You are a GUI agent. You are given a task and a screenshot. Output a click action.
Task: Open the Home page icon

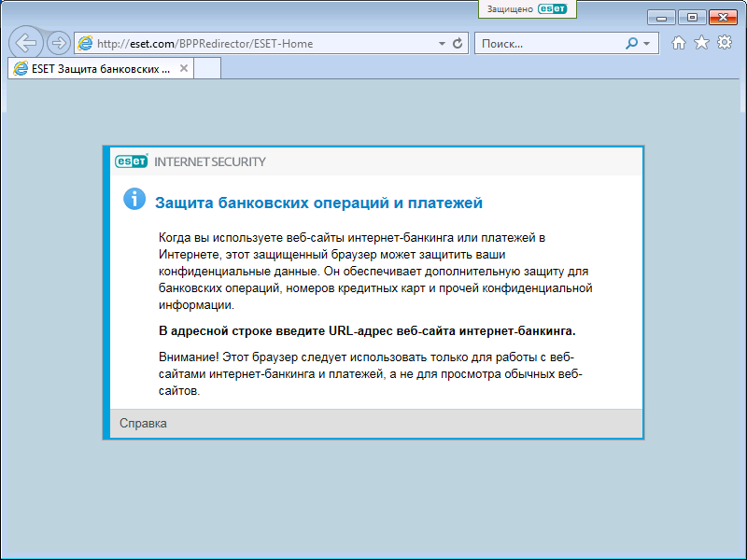click(679, 43)
